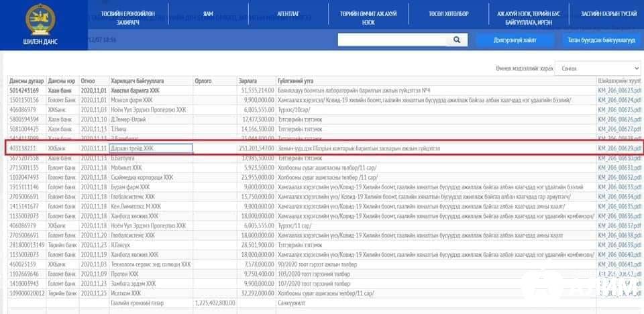Open KM_206_00626.pdf decision file link
The image size is (644, 314).
tap(620, 119)
